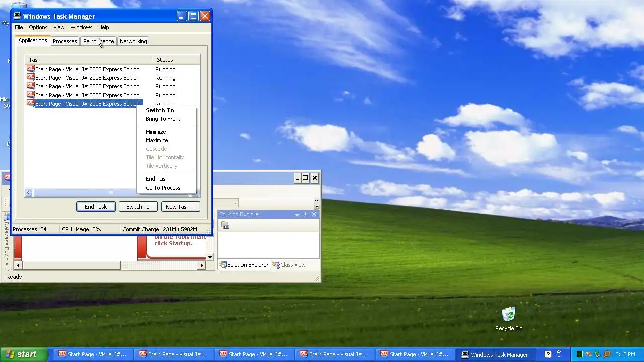Click the Task Manager title bar icon
This screenshot has height=362, width=644.
[17, 16]
